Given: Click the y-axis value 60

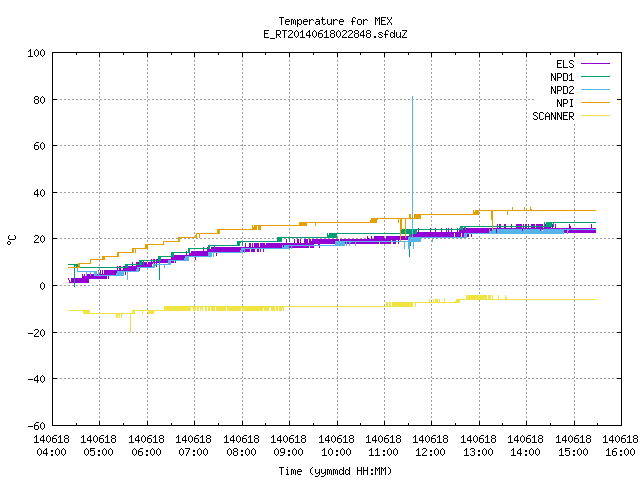Looking at the screenshot, I should [39, 146].
